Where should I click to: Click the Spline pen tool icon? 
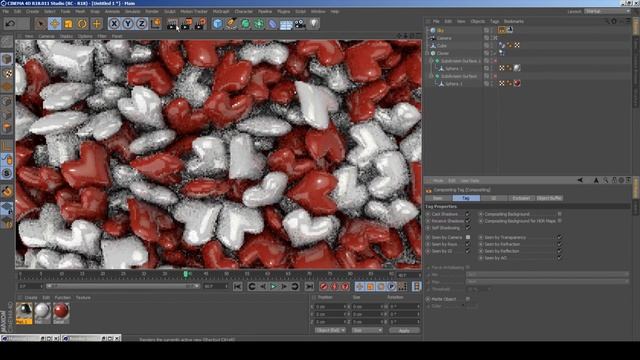(231, 24)
